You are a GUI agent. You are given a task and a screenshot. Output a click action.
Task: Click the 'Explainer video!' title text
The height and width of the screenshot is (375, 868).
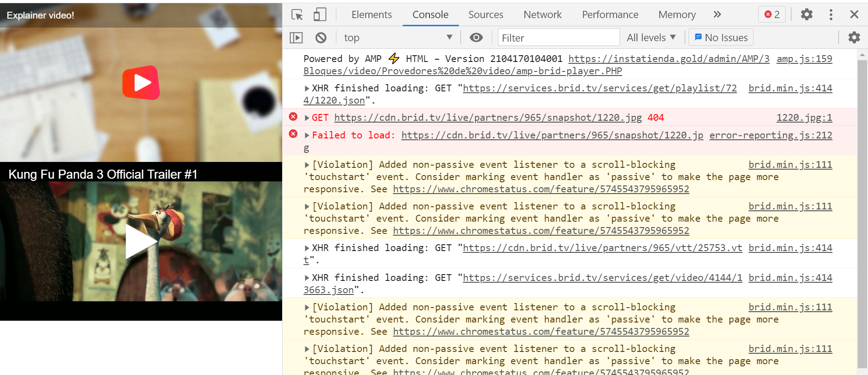(x=40, y=15)
